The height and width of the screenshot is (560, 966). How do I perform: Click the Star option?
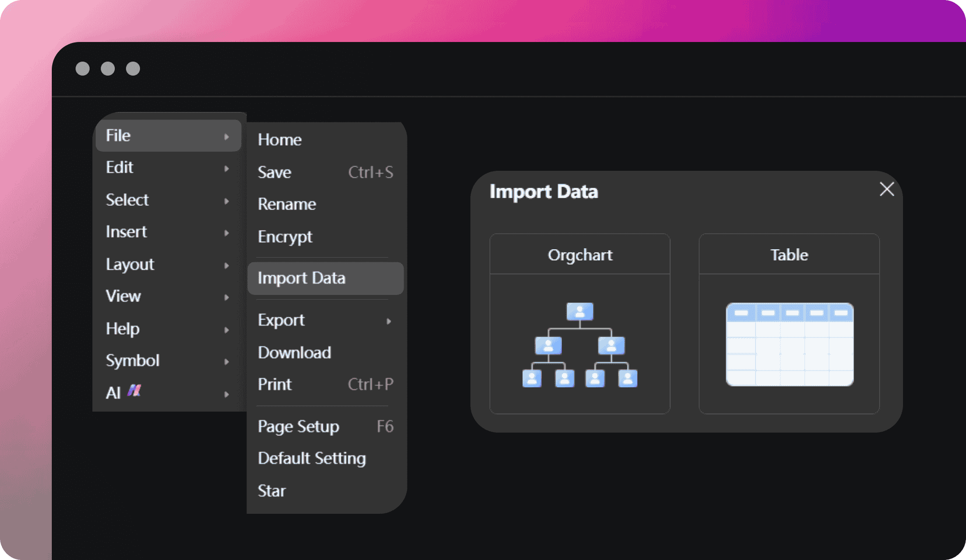[x=272, y=490]
